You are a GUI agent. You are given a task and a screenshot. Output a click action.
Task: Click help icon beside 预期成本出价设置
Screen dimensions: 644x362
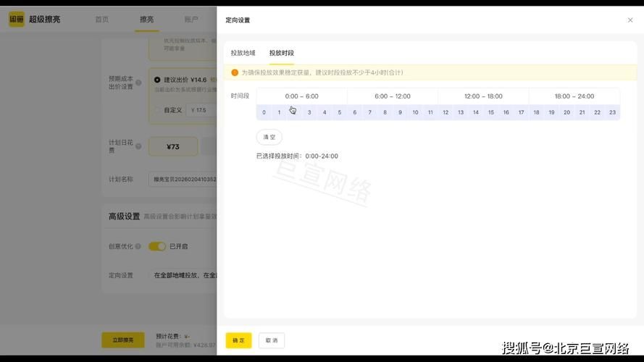coord(138,83)
